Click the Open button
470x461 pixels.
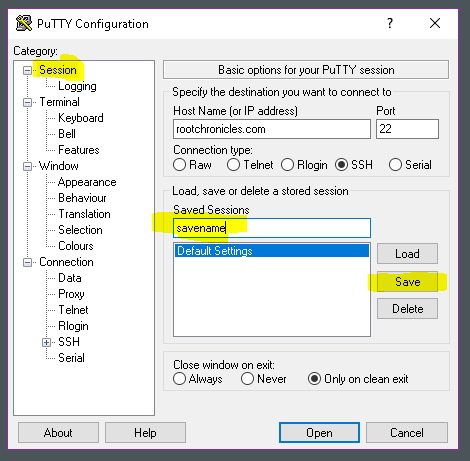[x=319, y=433]
